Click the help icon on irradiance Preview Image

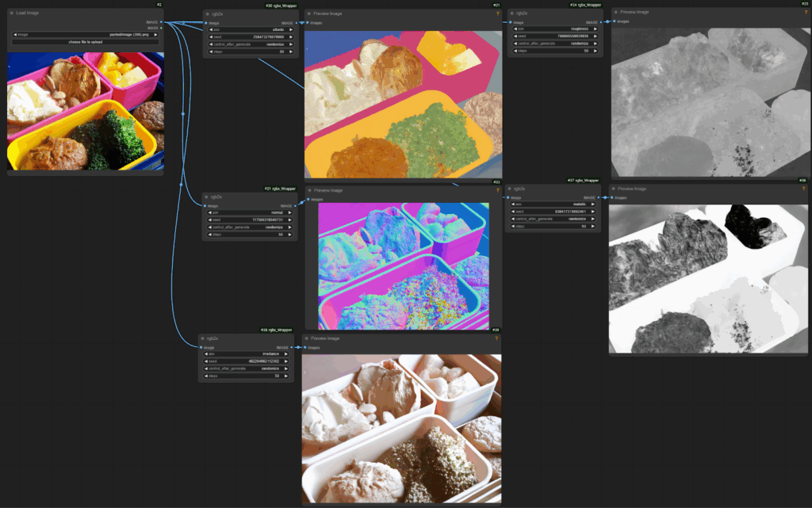point(497,338)
